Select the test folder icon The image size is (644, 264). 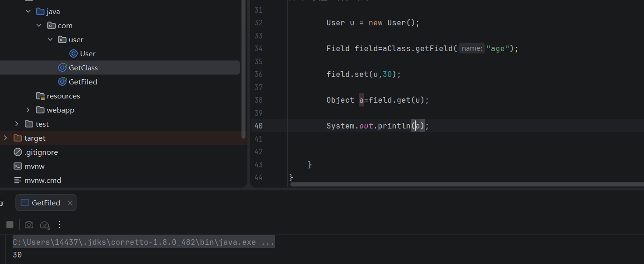29,124
